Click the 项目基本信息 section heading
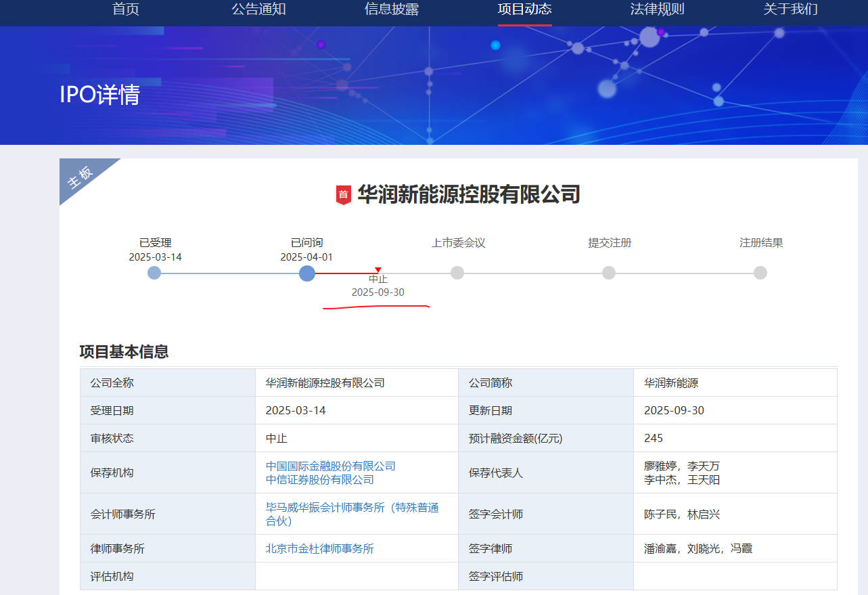Viewport: 868px width, 595px height. point(124,352)
